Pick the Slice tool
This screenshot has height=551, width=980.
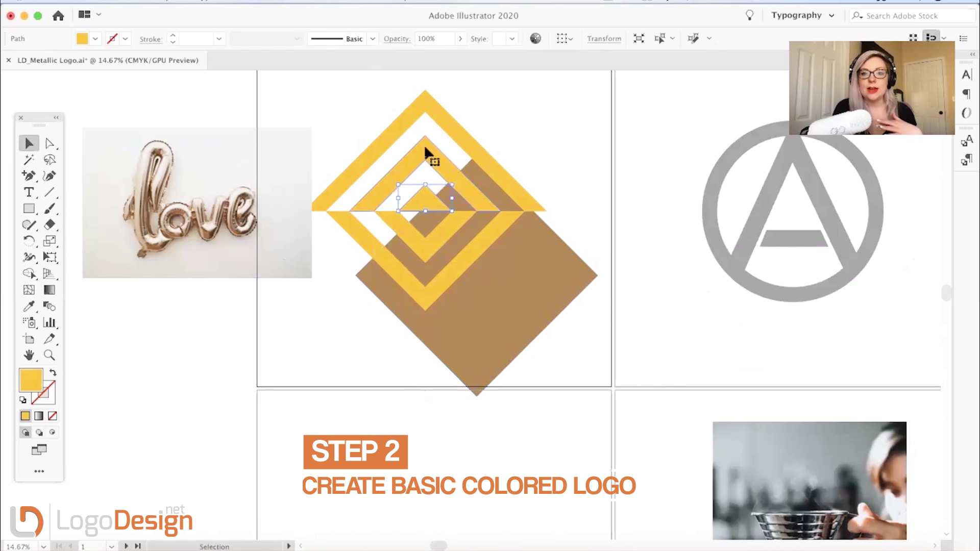coord(50,339)
